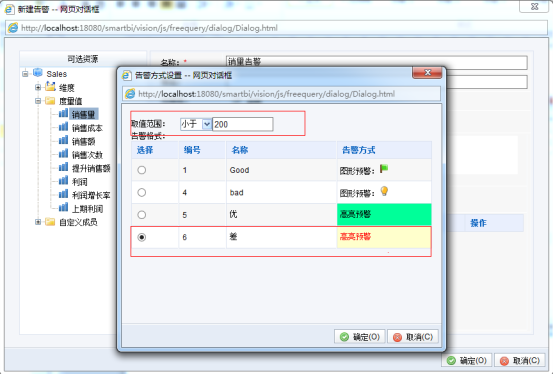Select the green flag alert icon
The width and height of the screenshot is (553, 374).
click(x=384, y=169)
